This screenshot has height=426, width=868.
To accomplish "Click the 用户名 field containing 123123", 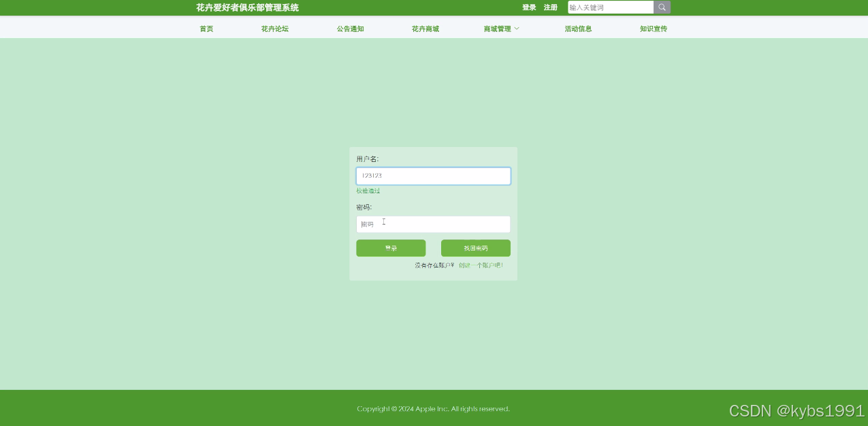I will pos(433,176).
